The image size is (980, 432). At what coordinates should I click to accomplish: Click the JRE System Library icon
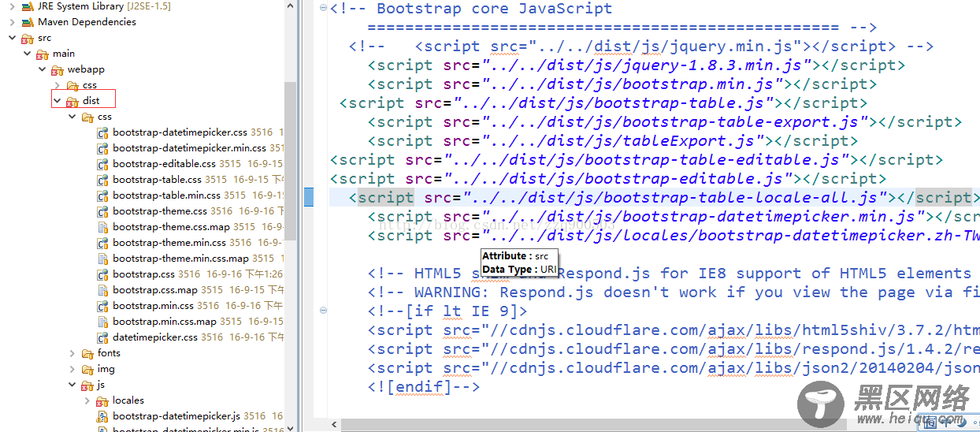[28, 6]
